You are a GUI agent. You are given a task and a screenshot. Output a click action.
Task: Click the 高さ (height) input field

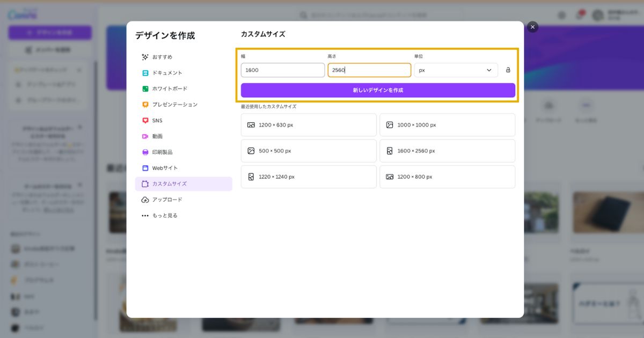point(369,70)
